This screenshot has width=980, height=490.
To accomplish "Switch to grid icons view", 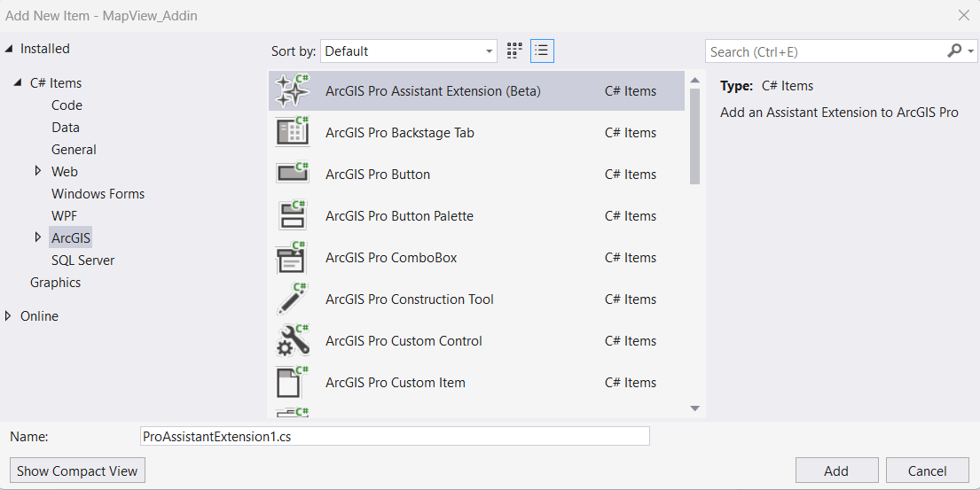I will (x=514, y=51).
